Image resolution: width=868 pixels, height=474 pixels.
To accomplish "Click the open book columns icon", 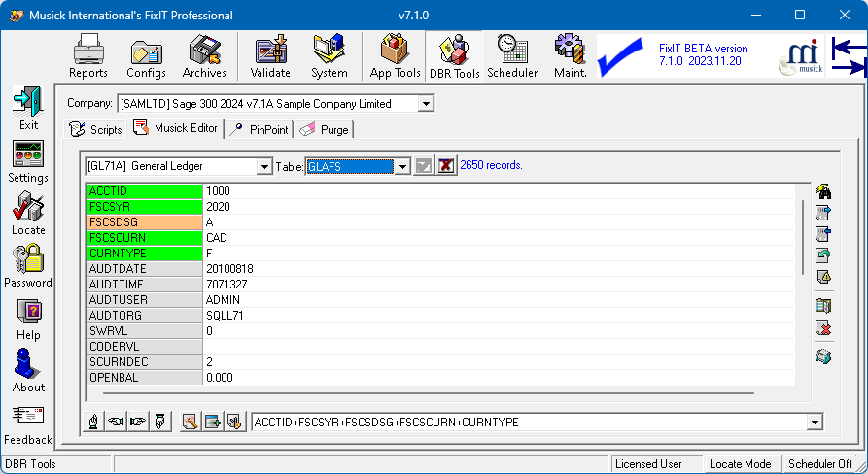I will [x=823, y=305].
